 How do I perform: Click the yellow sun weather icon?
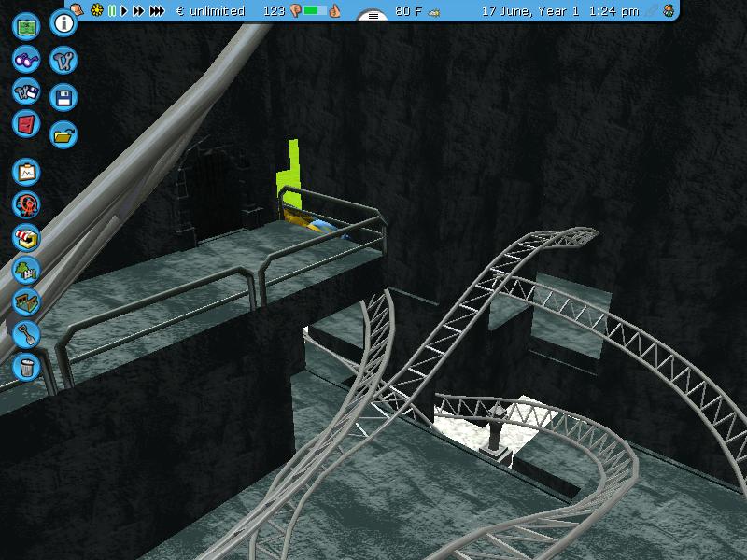coord(97,10)
